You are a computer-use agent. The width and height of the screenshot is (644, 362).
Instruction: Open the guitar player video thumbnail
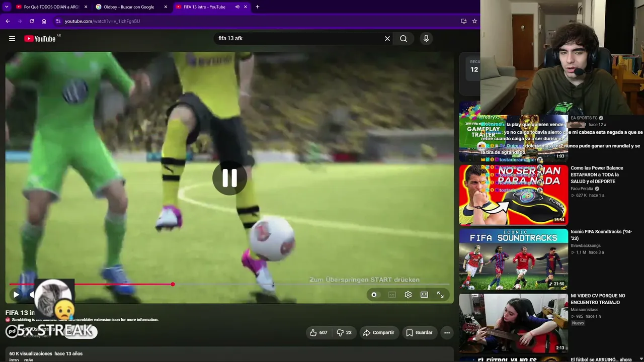point(513,323)
